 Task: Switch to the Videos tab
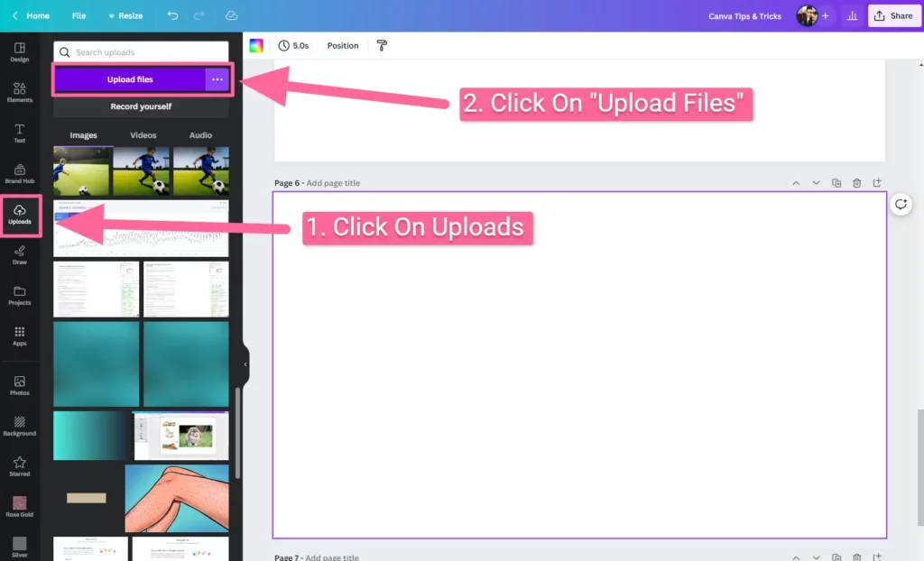143,135
